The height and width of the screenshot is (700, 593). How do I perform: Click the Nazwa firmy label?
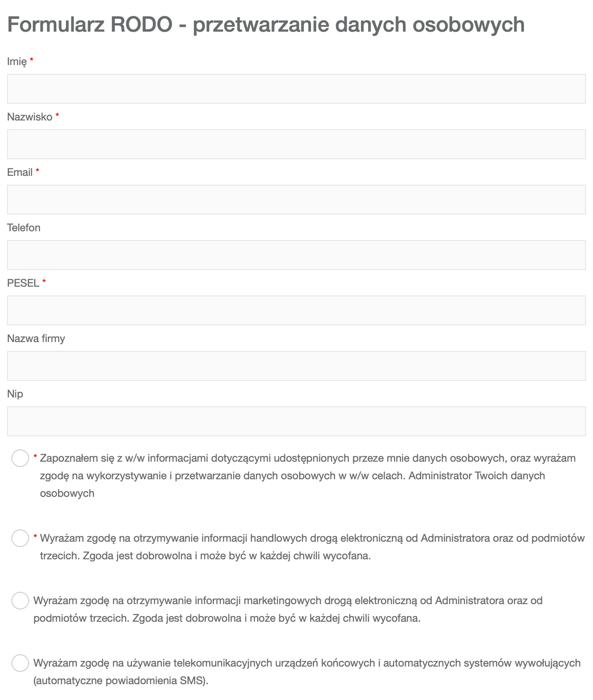36,339
